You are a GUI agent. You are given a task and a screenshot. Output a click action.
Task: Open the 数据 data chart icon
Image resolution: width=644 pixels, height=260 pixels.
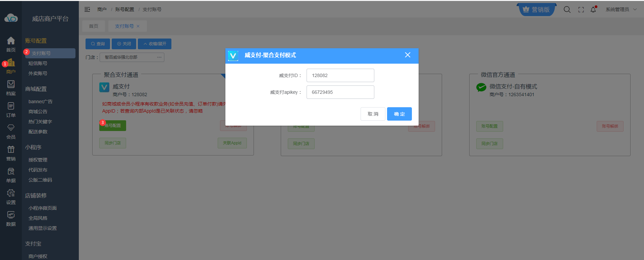click(x=11, y=215)
